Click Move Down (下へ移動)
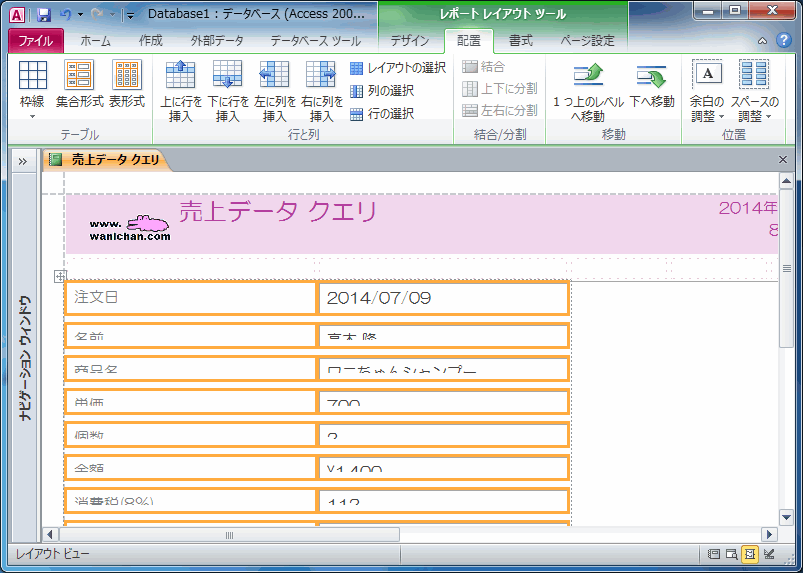 652,86
